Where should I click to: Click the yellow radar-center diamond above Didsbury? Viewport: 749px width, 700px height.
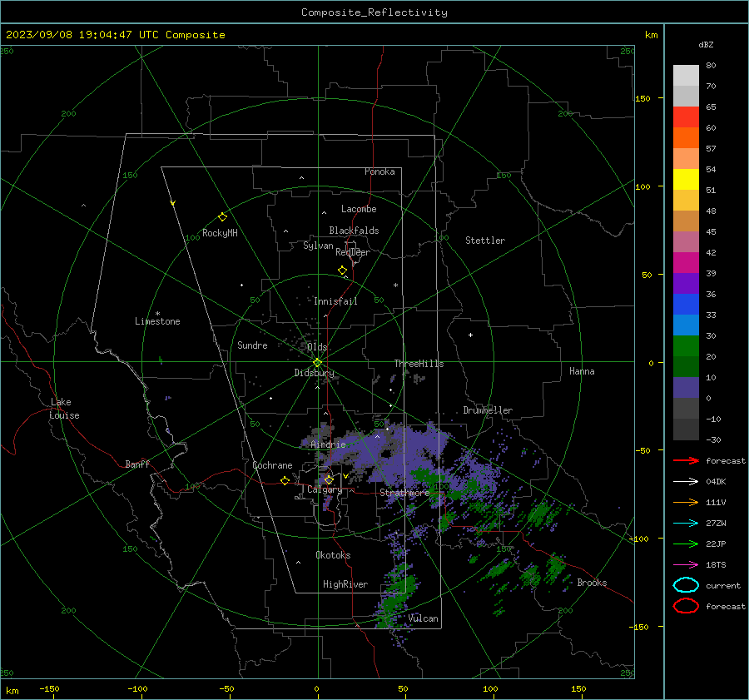pyautogui.click(x=317, y=363)
